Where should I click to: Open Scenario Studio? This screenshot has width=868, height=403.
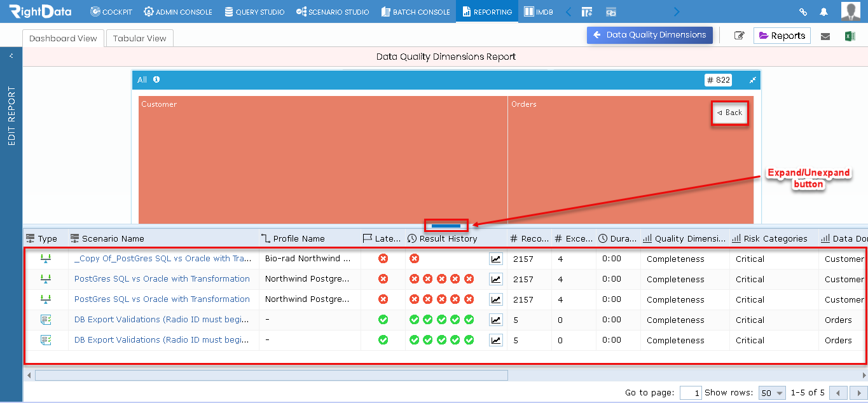333,11
